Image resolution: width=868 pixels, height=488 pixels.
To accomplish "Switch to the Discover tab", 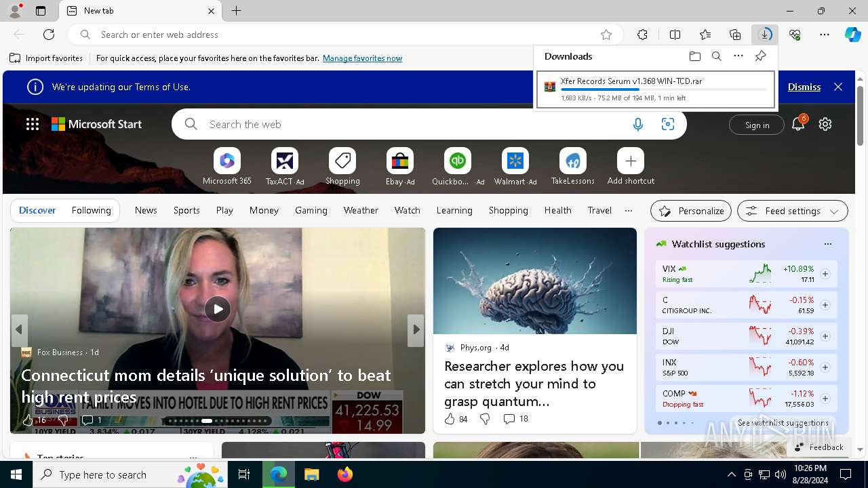I will [x=37, y=211].
